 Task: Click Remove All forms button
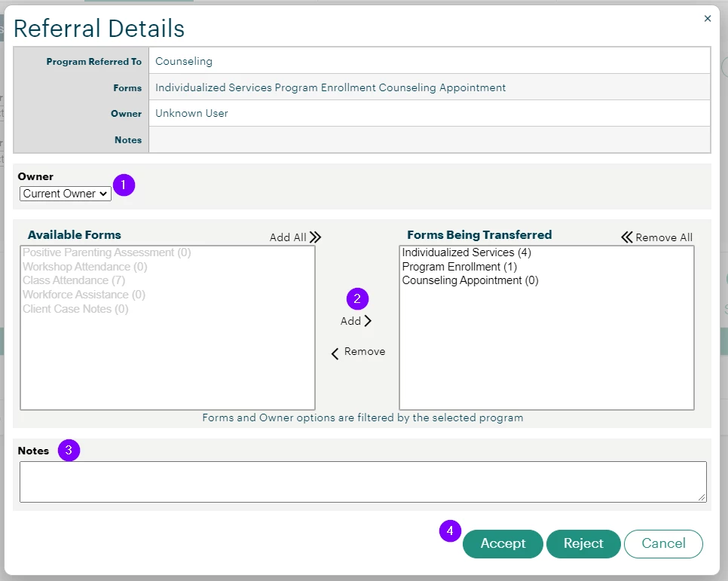[x=656, y=237]
